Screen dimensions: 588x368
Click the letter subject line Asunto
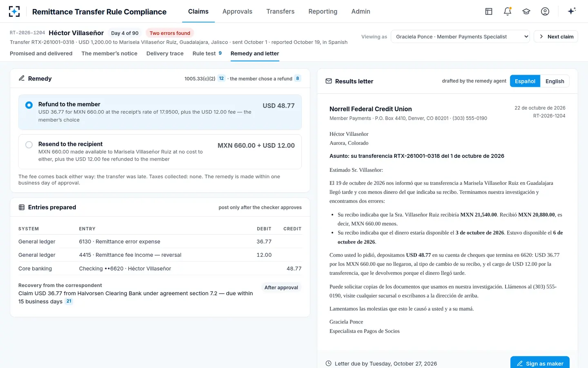pyautogui.click(x=417, y=156)
